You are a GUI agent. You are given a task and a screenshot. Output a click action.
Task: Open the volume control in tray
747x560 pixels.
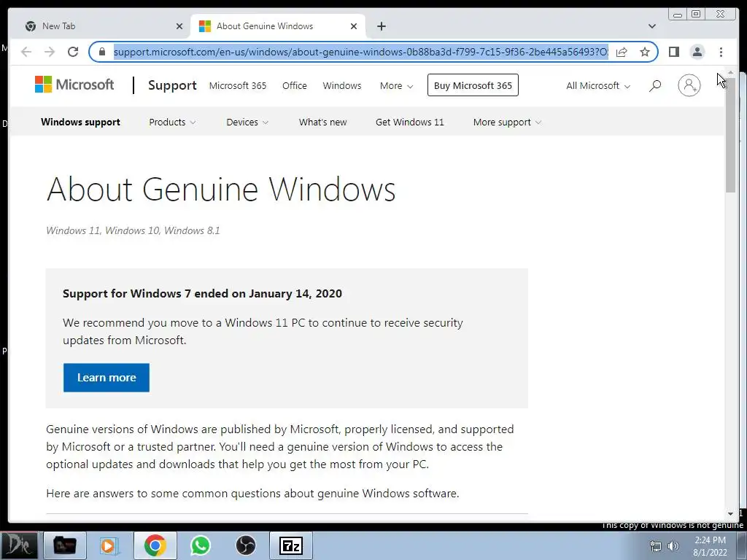[673, 546]
